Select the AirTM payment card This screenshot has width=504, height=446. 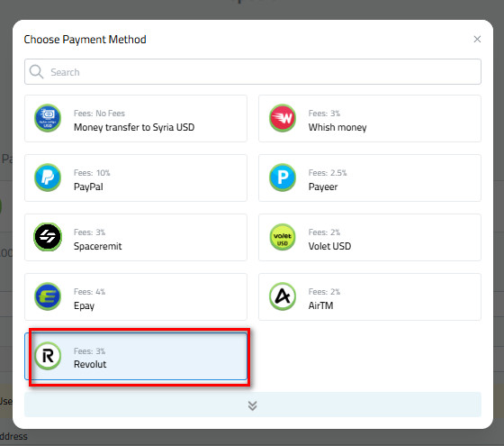(x=370, y=296)
